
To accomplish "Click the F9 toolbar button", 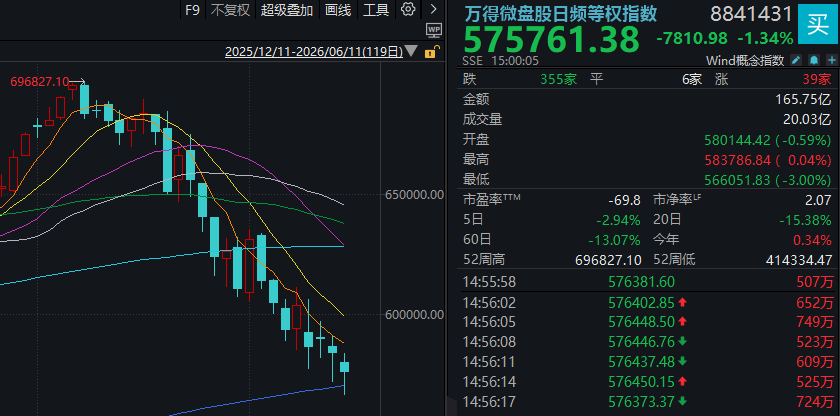I will (x=192, y=10).
